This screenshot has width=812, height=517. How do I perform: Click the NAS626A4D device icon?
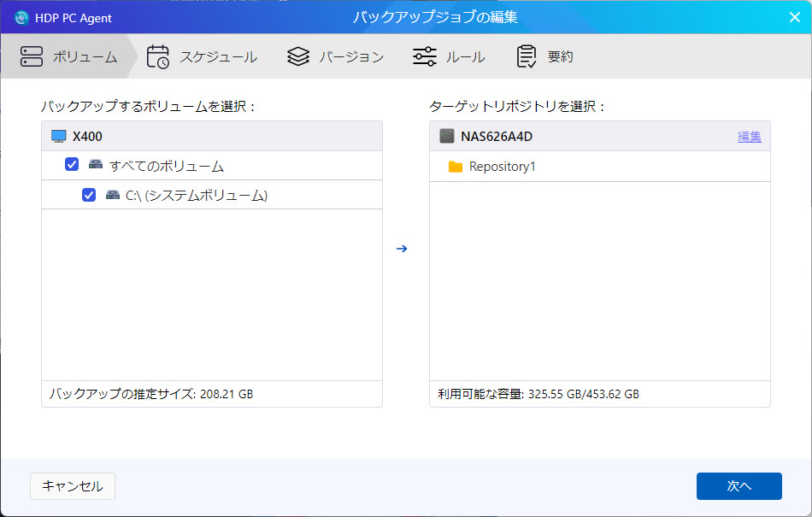pos(447,136)
